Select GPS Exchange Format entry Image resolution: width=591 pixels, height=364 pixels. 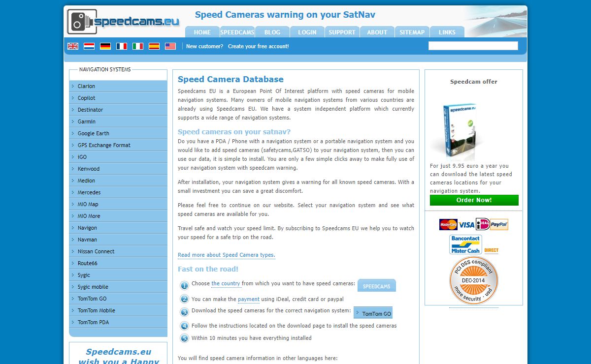(x=118, y=145)
